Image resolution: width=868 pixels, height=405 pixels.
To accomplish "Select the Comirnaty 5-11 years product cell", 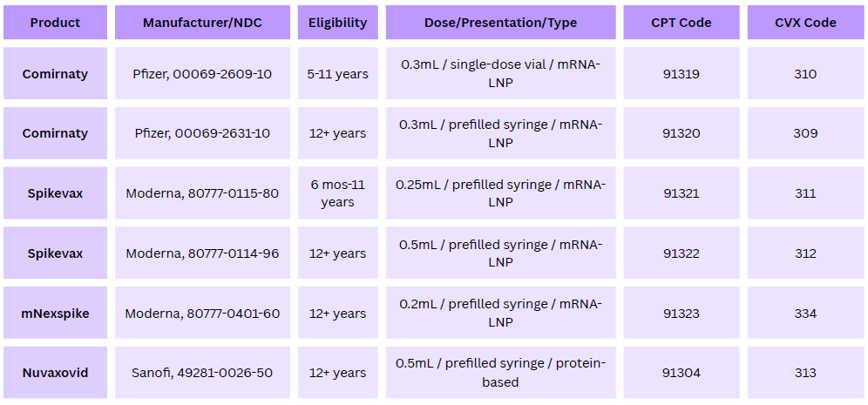I will click(56, 73).
